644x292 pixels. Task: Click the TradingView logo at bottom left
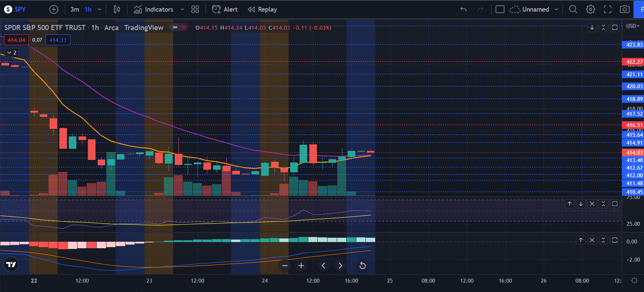point(11,265)
